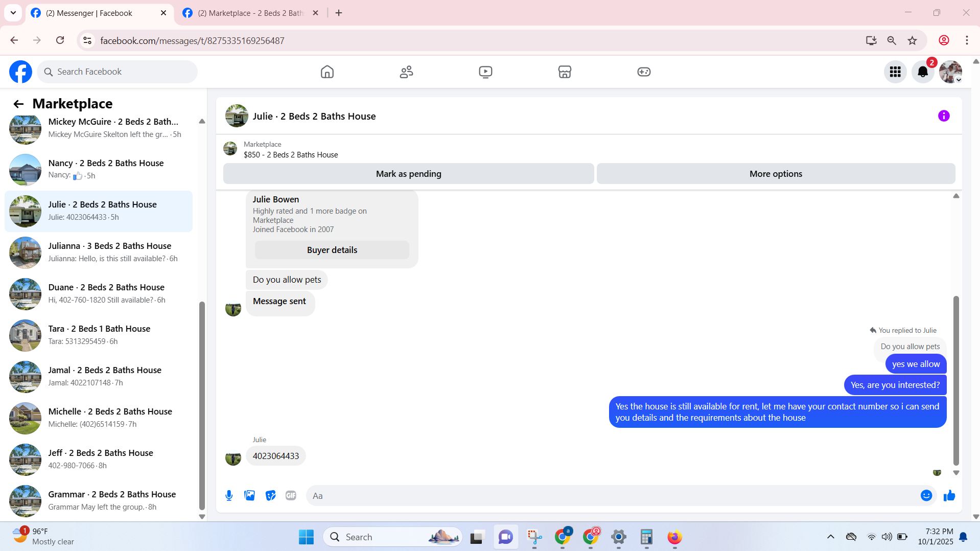Open the Facebook menu grid icon
980x551 pixels.
pos(895,72)
